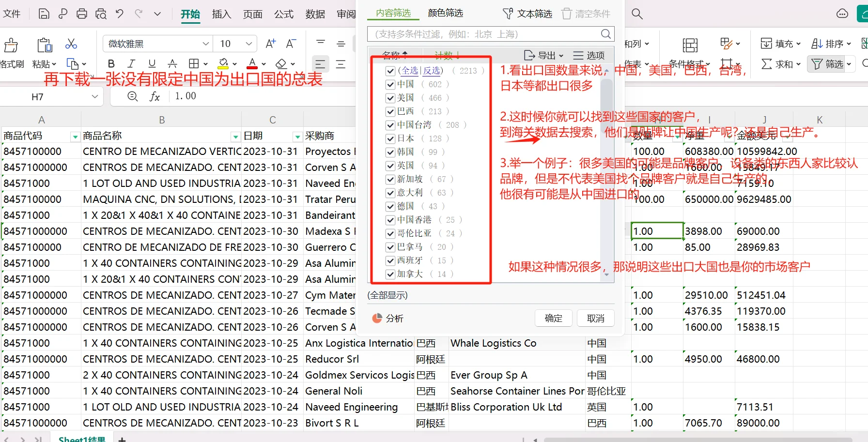Click the 分析 pie chart icon

(377, 318)
